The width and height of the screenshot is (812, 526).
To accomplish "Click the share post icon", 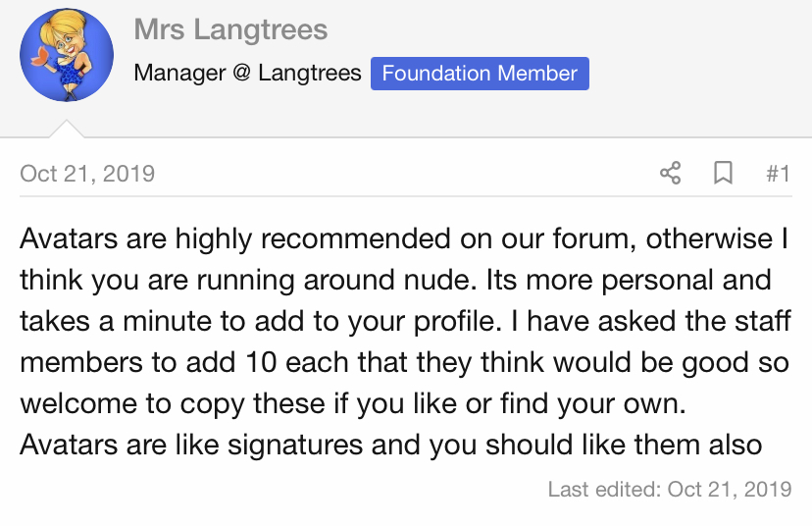I will point(670,173).
